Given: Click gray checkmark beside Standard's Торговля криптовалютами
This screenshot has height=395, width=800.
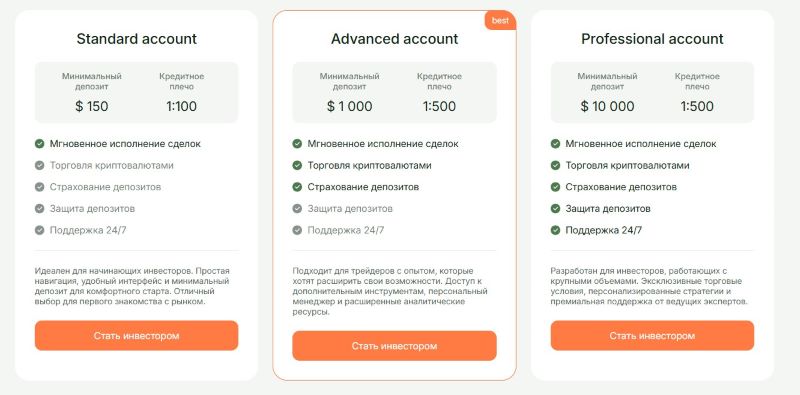Looking at the screenshot, I should click(x=40, y=165).
